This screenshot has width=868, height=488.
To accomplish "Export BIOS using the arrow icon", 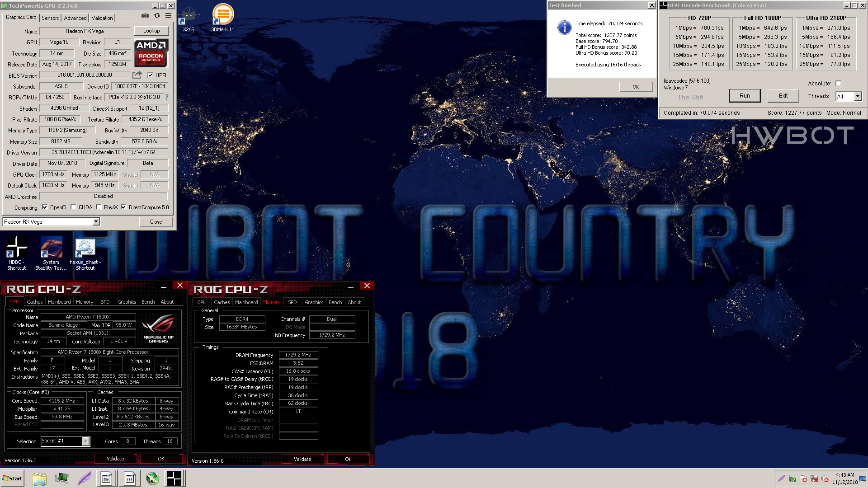I will pyautogui.click(x=137, y=75).
